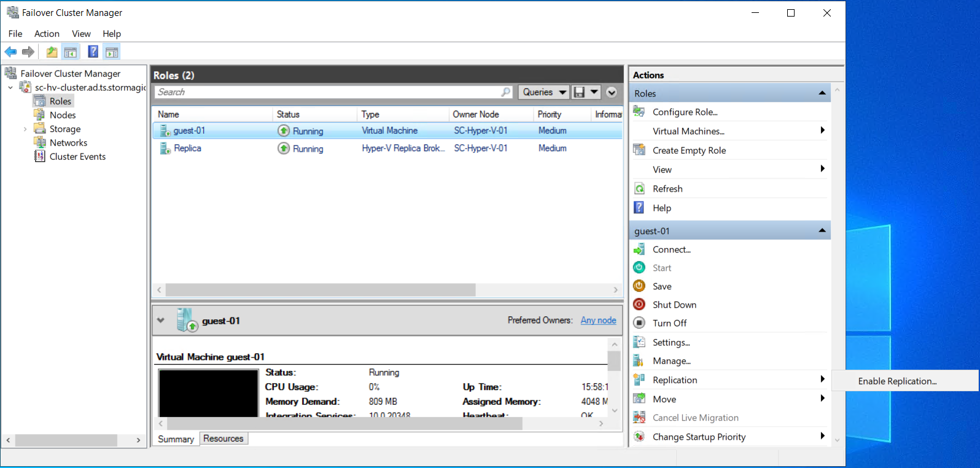
Task: Click the Forward arrow toolbar icon
Action: point(28,52)
